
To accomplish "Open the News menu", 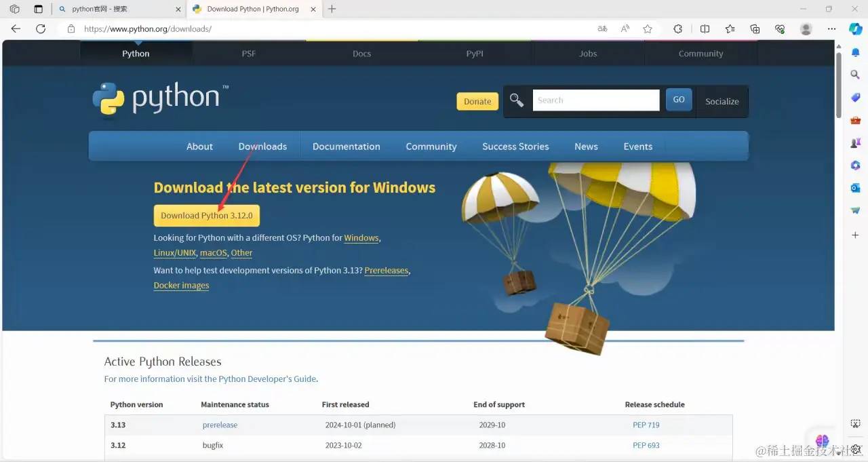I will click(x=586, y=147).
